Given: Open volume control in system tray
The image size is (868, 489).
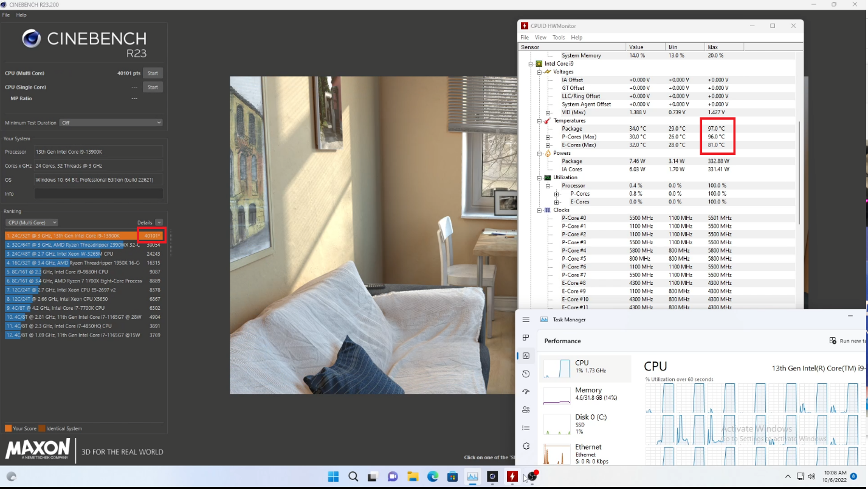Looking at the screenshot, I should (x=811, y=476).
